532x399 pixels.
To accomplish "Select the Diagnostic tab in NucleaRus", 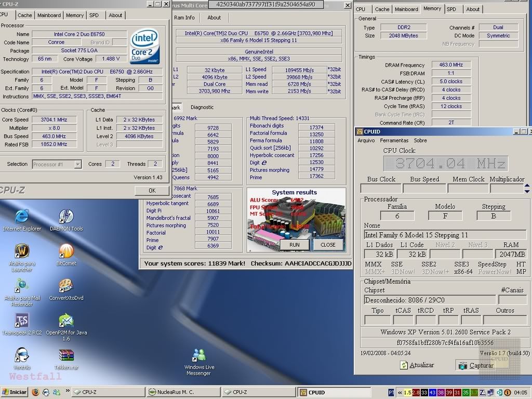I will 202,107.
